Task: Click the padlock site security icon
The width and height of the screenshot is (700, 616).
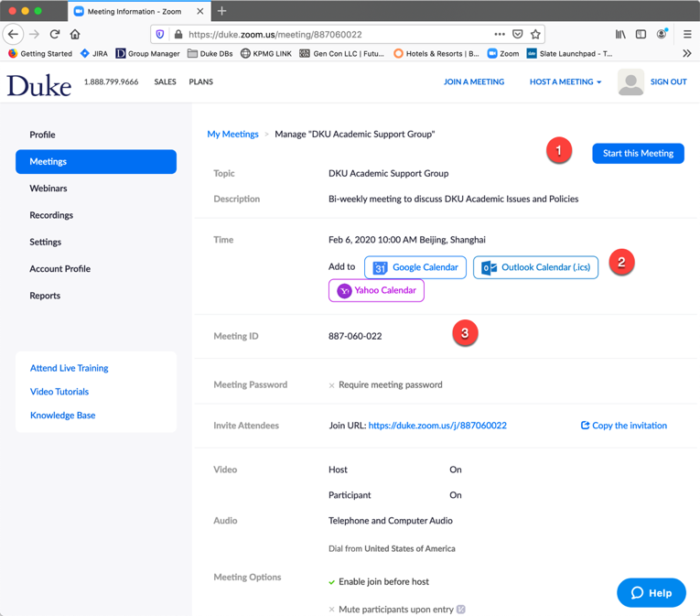Action: click(x=178, y=35)
